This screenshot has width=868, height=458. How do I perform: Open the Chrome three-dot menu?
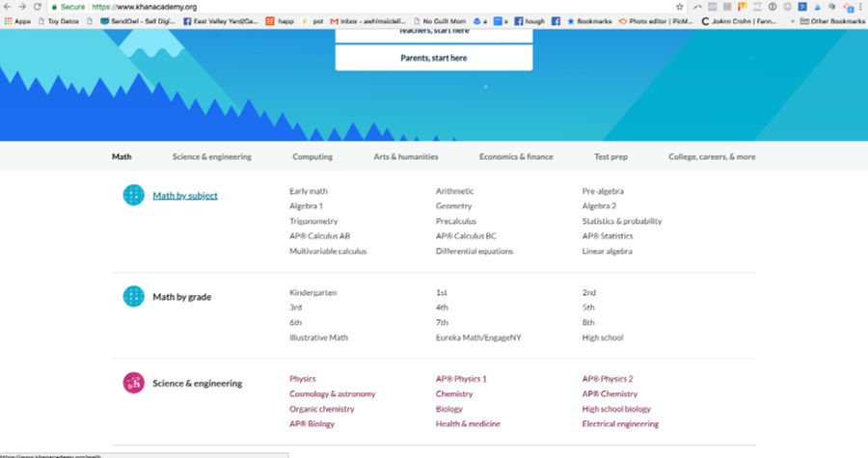[x=861, y=7]
